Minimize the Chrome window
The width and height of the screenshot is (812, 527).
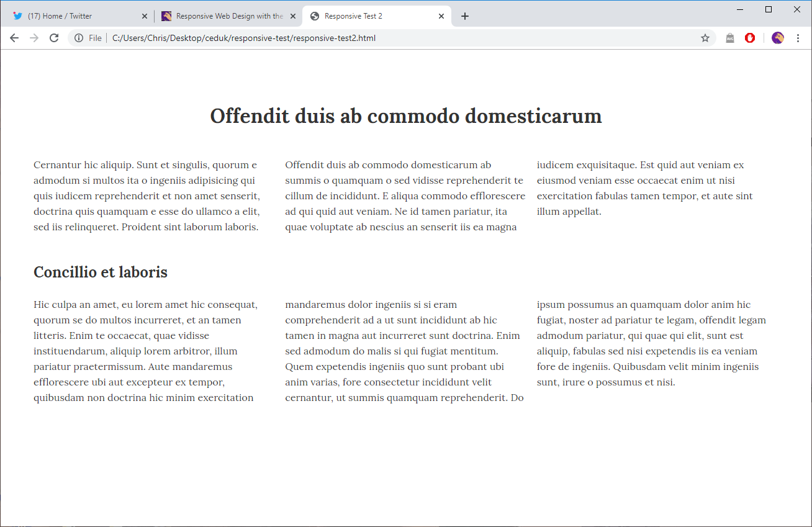(740, 9)
